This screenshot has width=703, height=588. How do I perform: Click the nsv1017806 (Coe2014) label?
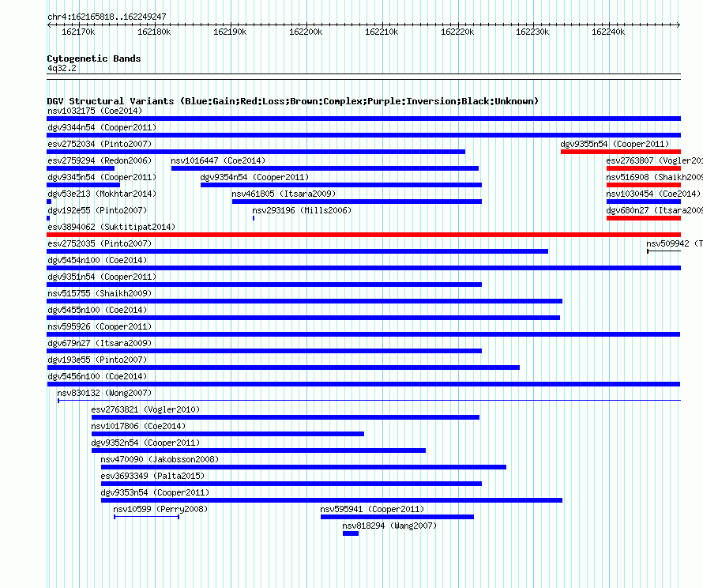138,426
